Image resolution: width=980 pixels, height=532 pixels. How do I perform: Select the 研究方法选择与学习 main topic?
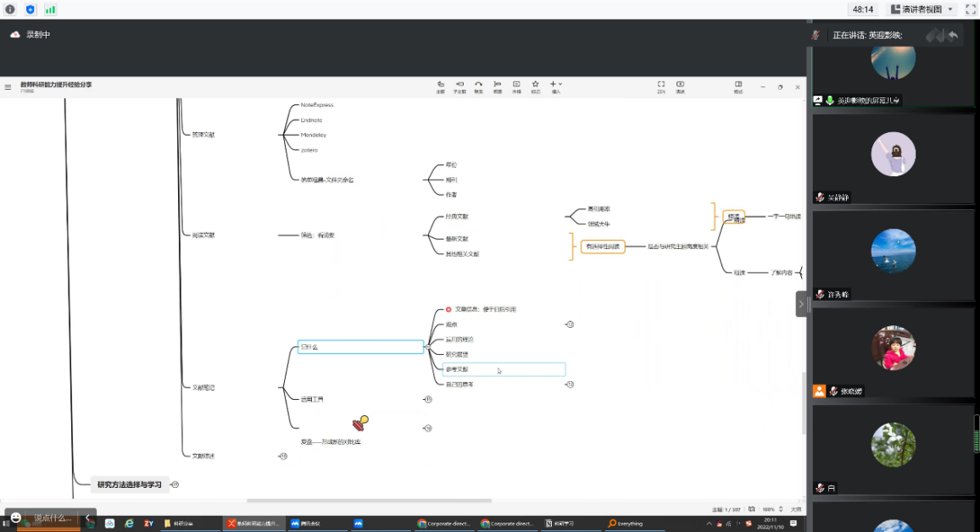[130, 485]
